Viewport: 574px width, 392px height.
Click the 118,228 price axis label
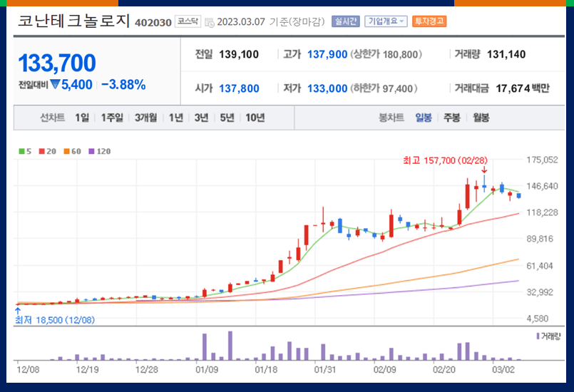(x=542, y=212)
